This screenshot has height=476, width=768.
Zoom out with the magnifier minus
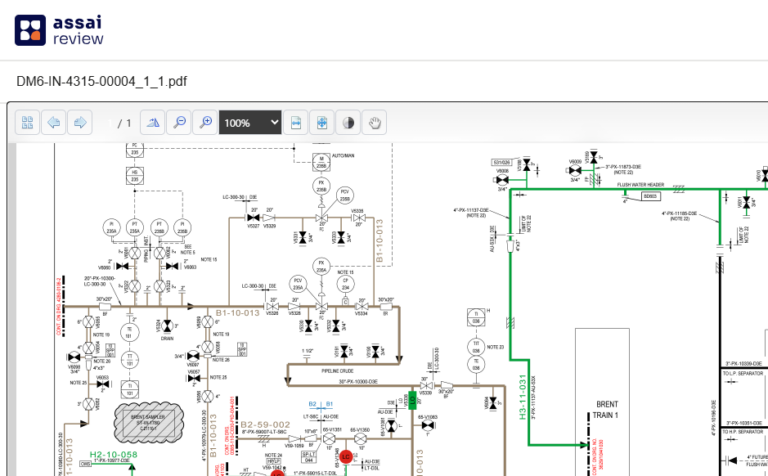(180, 123)
